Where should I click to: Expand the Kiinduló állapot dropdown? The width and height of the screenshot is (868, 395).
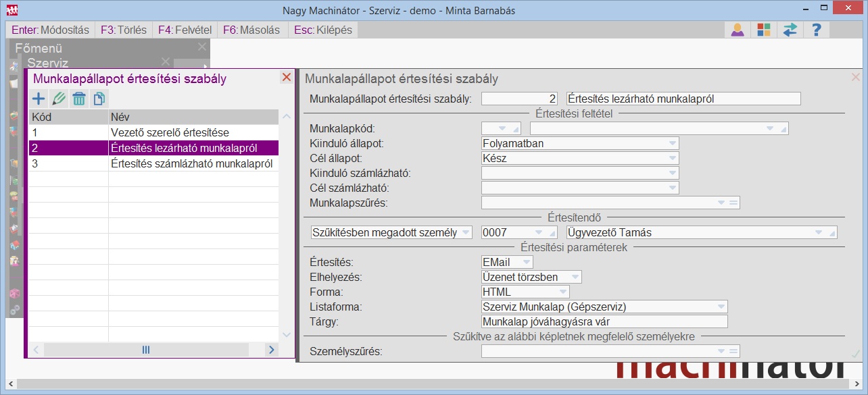(671, 144)
